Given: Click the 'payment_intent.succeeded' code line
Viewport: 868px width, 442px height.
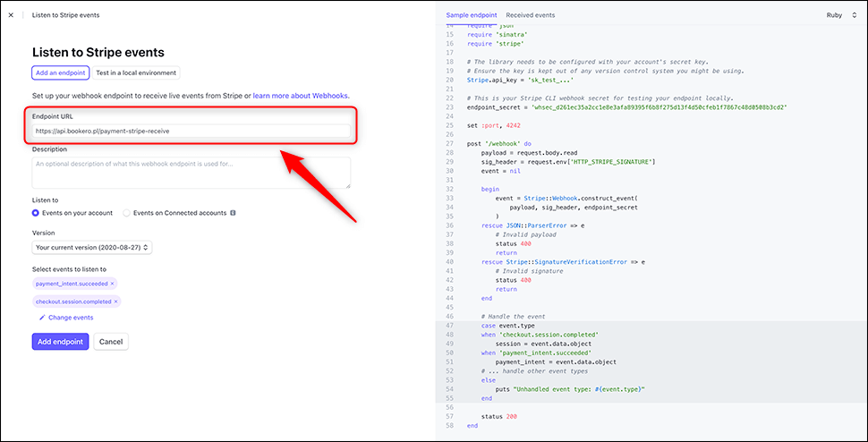Looking at the screenshot, I should click(x=537, y=352).
